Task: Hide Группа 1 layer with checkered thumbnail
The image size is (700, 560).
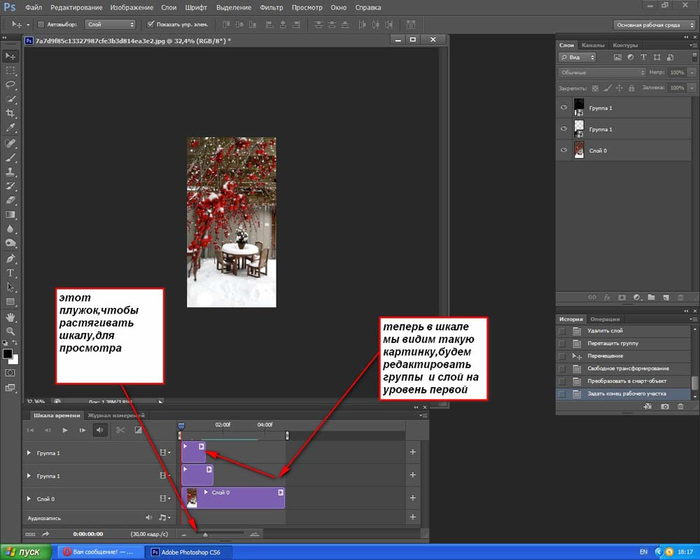Action: pos(563,129)
